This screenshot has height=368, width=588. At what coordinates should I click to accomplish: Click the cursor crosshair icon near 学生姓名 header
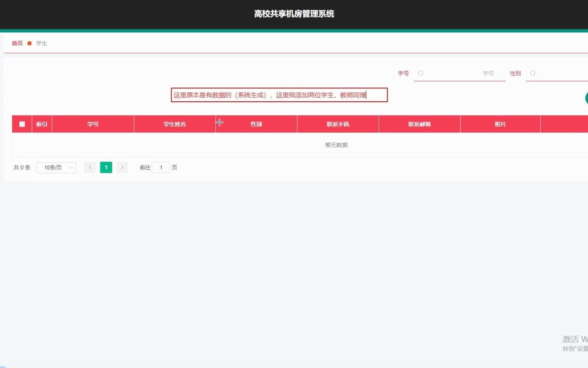click(219, 122)
